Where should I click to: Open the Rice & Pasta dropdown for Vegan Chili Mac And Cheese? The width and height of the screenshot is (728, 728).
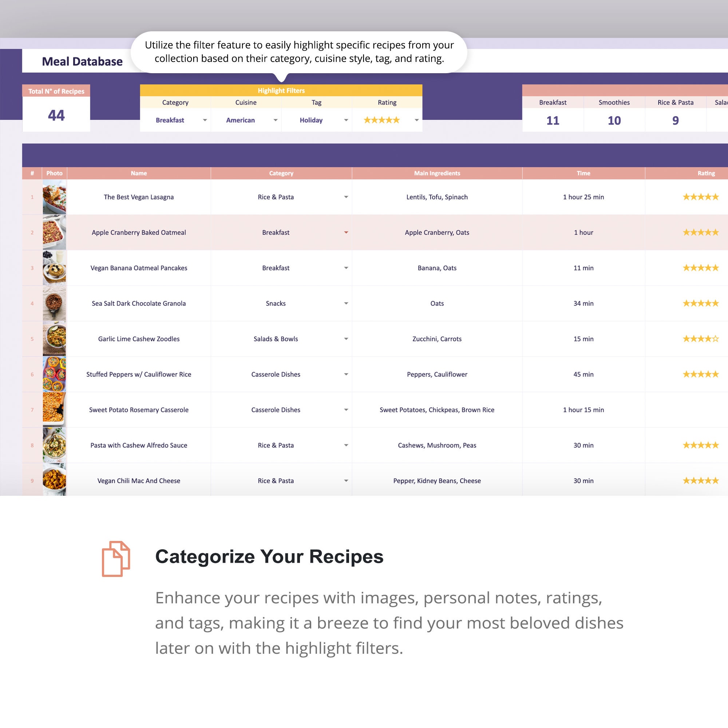(346, 481)
